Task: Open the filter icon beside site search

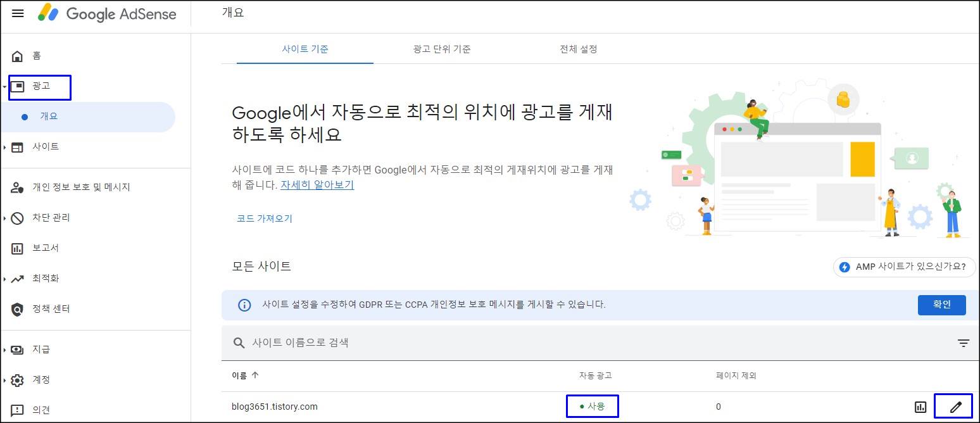Action: click(964, 343)
